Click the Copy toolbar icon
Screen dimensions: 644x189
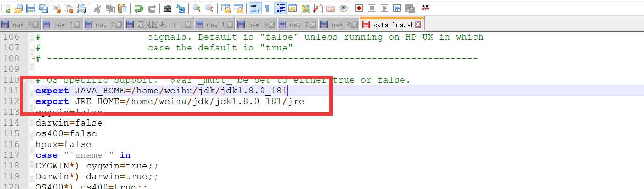110,8
